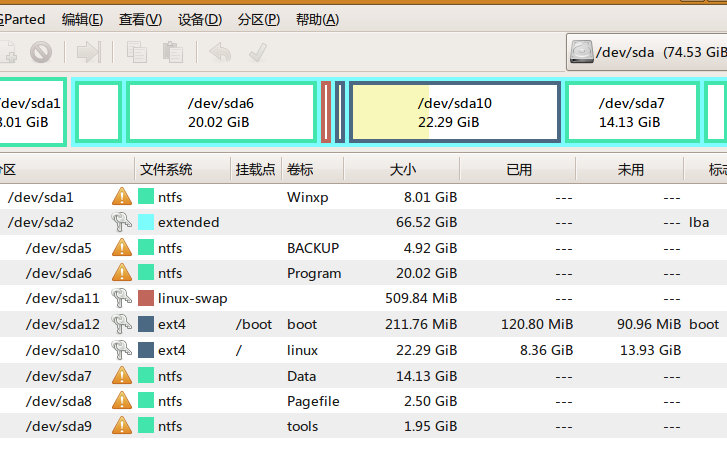Click the /boot mount point cell
This screenshot has width=727, height=473.
point(254,324)
